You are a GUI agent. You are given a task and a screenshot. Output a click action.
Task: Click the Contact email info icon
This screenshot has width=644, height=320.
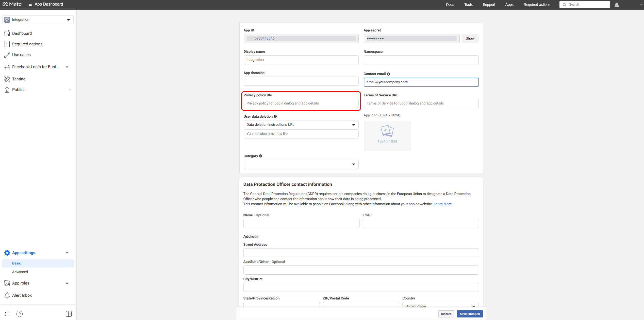pyautogui.click(x=388, y=74)
